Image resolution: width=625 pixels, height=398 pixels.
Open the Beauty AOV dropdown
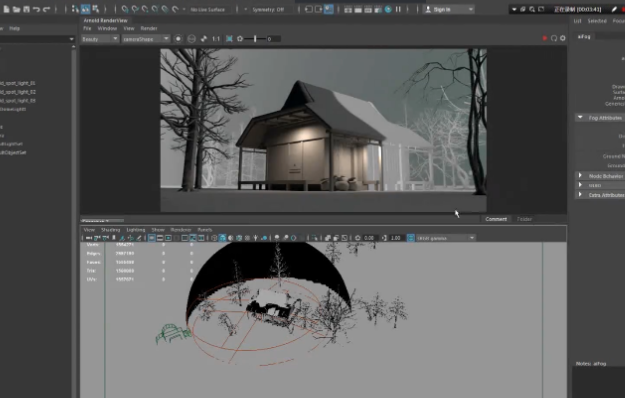[100, 39]
